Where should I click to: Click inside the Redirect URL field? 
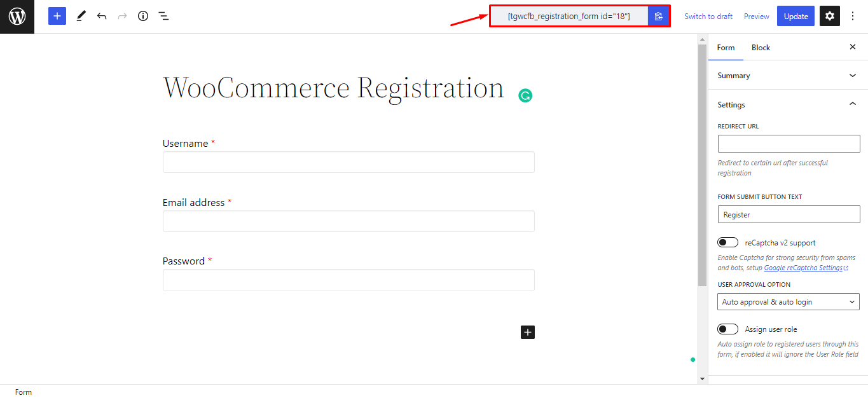[x=788, y=143]
